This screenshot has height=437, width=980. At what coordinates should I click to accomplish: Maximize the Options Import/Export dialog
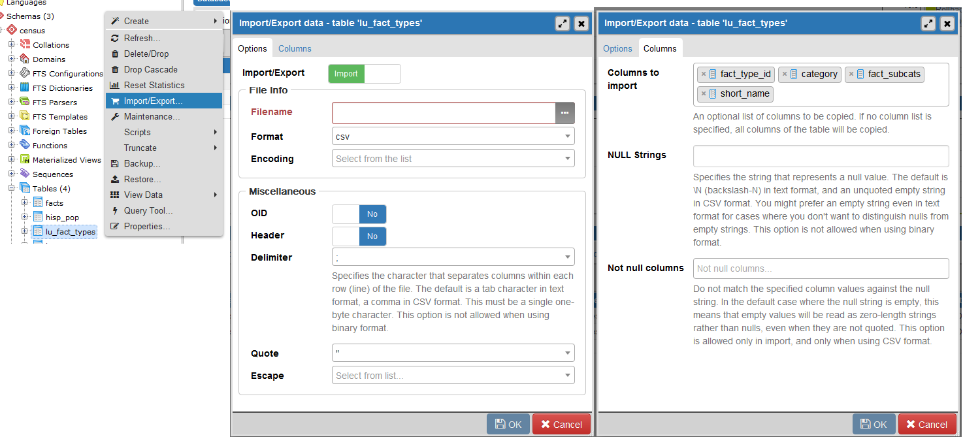pyautogui.click(x=562, y=24)
